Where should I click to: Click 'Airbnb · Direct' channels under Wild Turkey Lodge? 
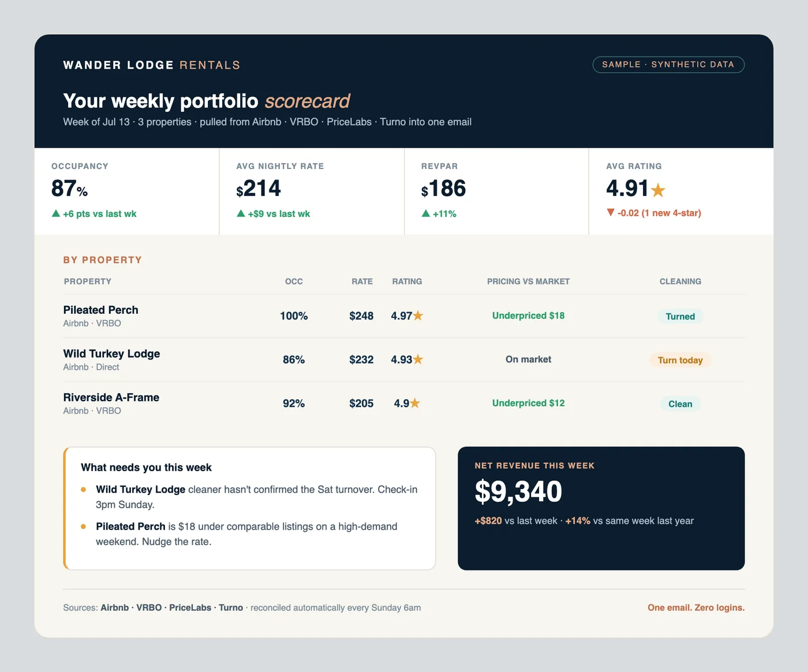(91, 367)
